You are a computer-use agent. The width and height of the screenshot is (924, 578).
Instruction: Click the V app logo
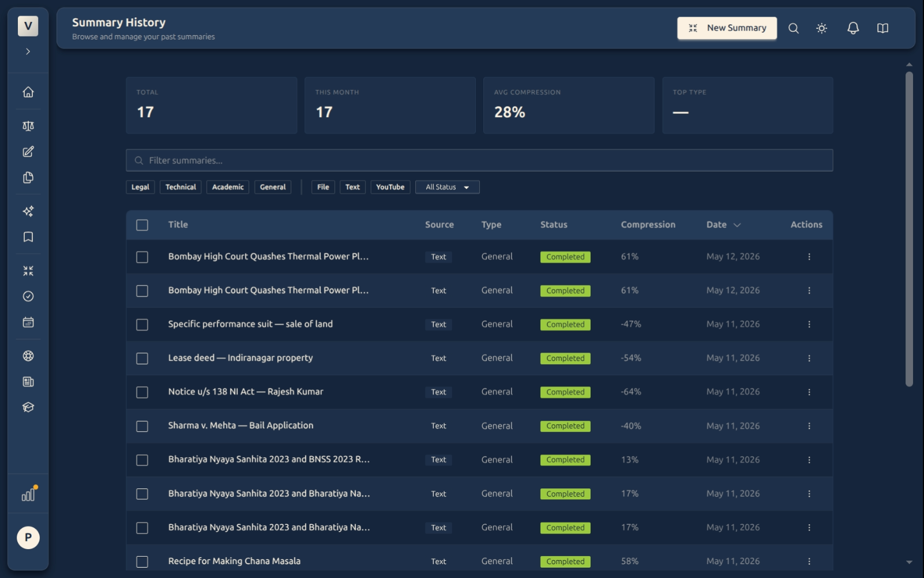(28, 26)
